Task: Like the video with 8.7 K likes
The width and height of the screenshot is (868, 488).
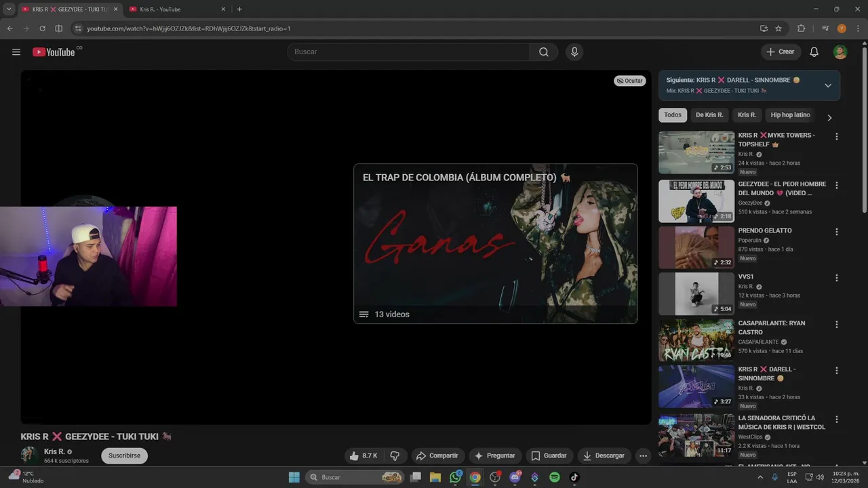Action: [x=363, y=455]
